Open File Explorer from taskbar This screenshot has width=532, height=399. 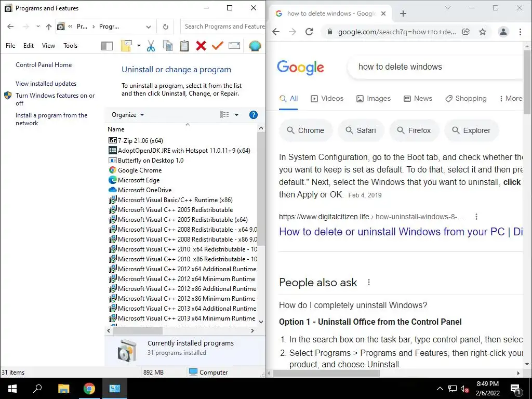tap(63, 389)
